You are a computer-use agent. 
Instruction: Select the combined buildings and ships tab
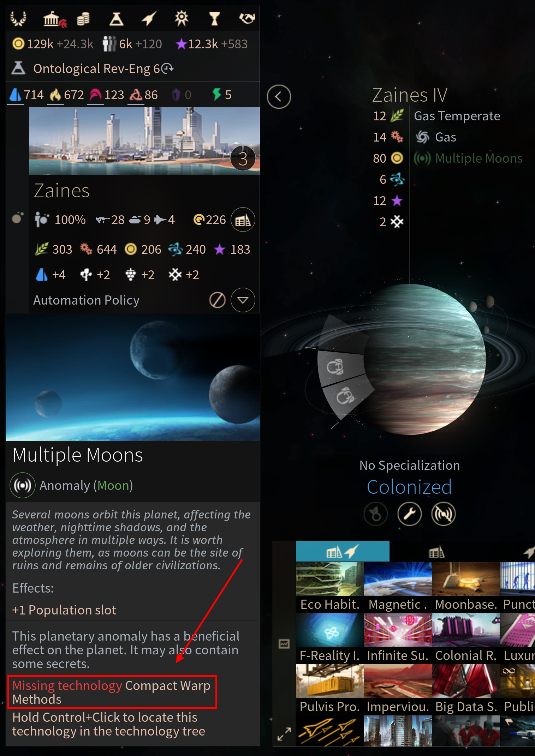pos(343,551)
